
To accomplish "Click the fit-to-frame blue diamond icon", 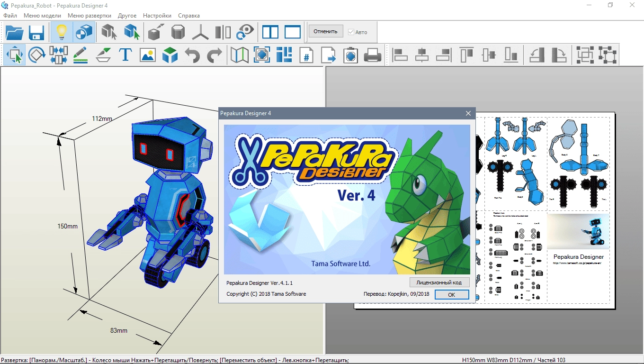I will click(x=262, y=55).
